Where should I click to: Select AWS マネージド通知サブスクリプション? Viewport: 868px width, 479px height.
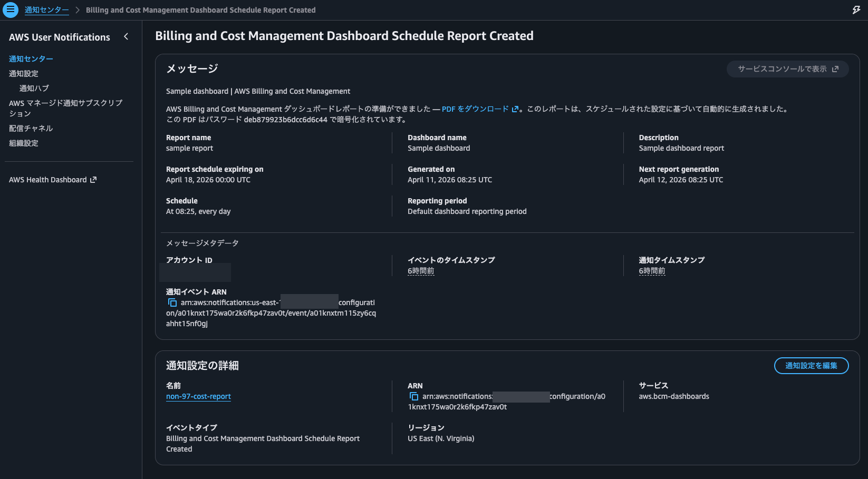[65, 108]
